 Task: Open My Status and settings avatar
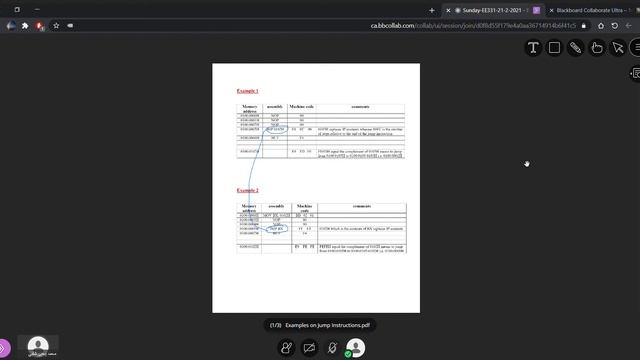pos(356,348)
